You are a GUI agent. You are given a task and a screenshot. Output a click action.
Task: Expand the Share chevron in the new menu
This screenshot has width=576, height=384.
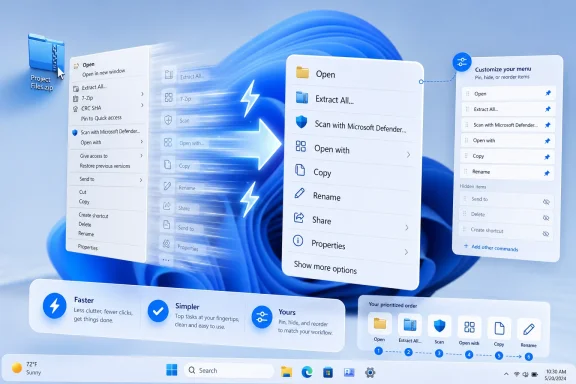tap(407, 227)
